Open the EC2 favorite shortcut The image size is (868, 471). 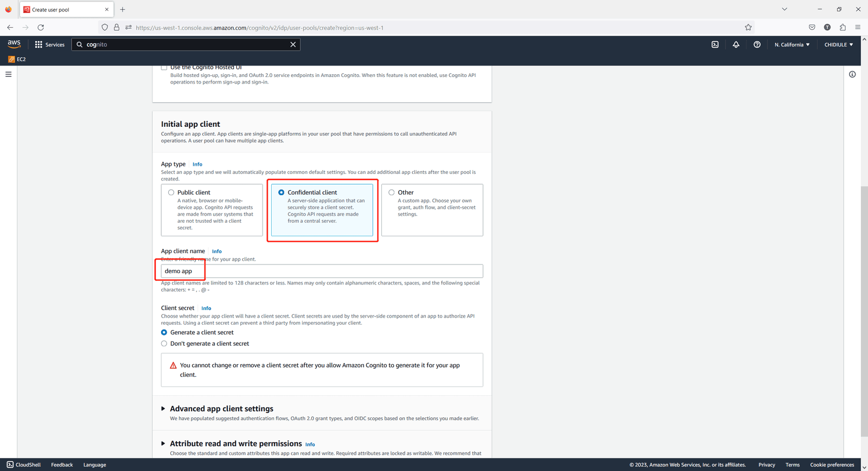click(x=17, y=59)
